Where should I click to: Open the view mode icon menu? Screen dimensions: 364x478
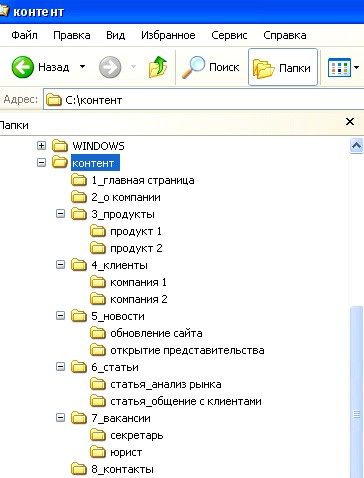339,67
